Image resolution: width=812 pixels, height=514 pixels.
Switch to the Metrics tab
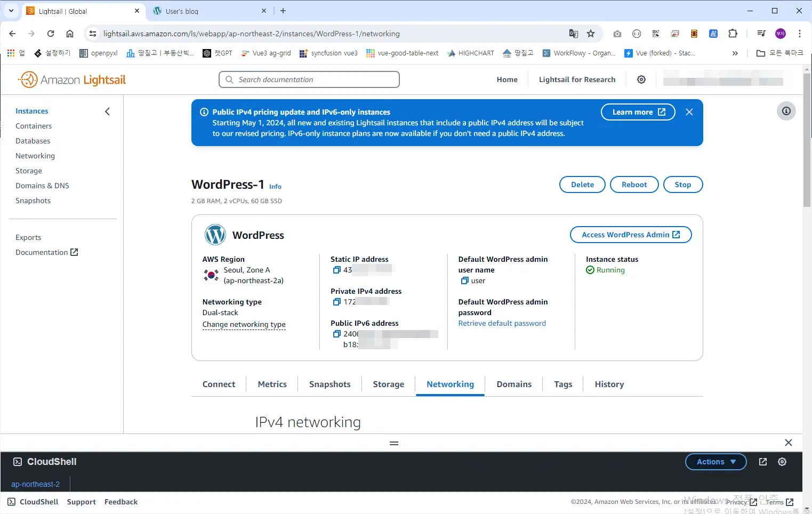272,384
